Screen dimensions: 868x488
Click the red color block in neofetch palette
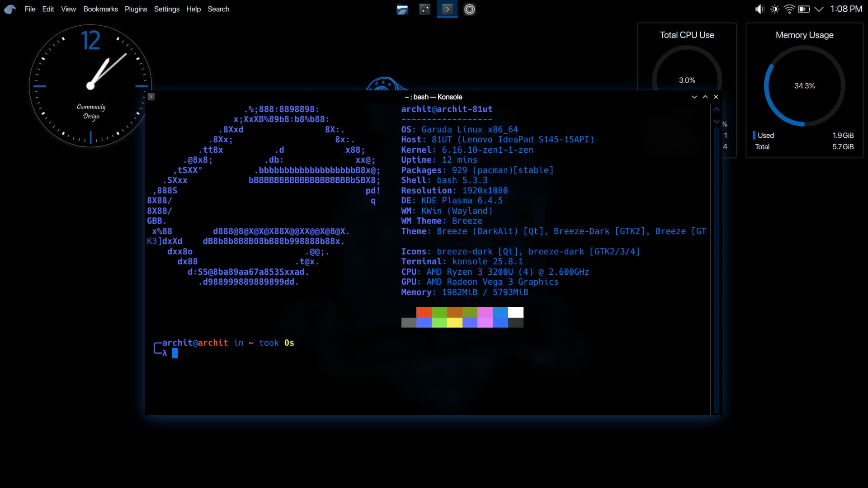coord(424,312)
